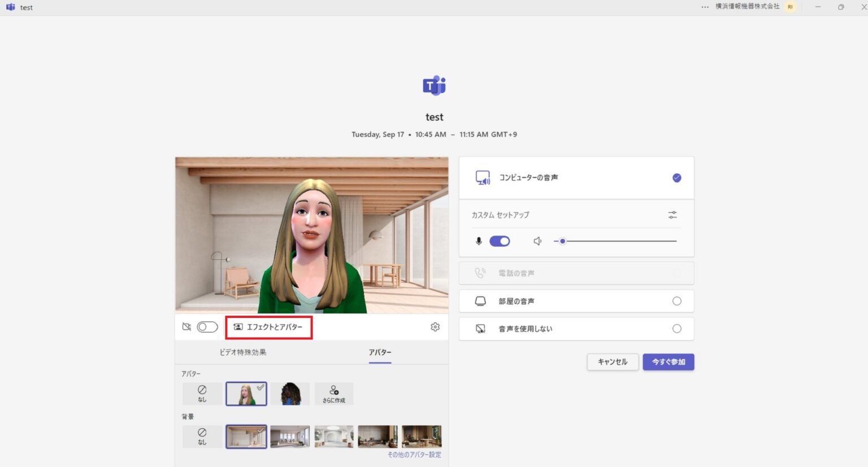Turn off the microphone toggle
Screen dimensions: 868x467
point(500,241)
